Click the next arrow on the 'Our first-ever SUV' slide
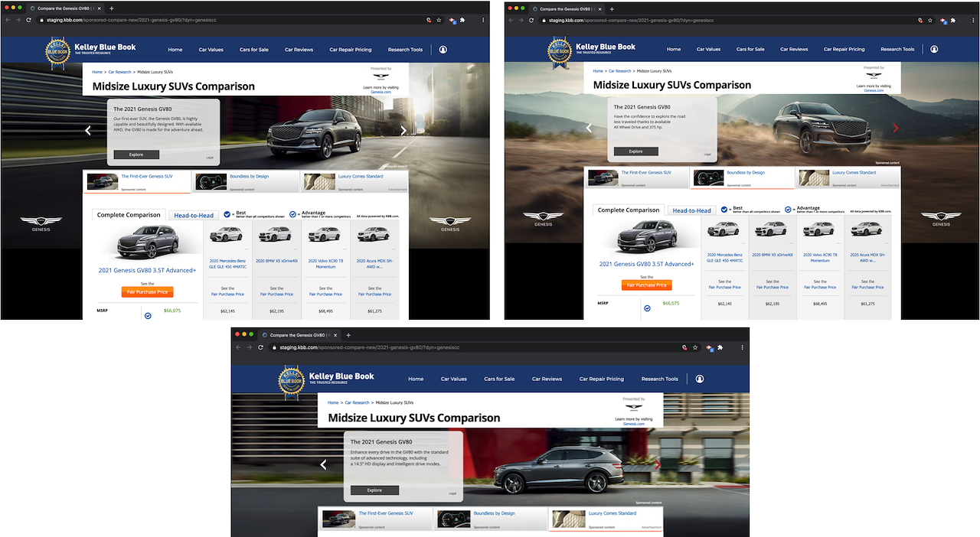 (x=403, y=131)
